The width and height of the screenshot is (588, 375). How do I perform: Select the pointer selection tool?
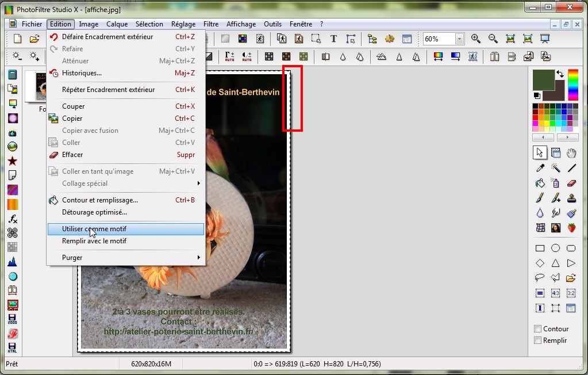(540, 153)
